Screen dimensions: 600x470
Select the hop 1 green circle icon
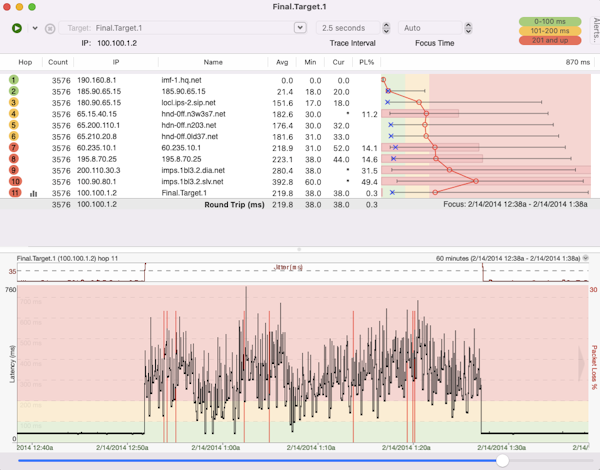pos(14,80)
